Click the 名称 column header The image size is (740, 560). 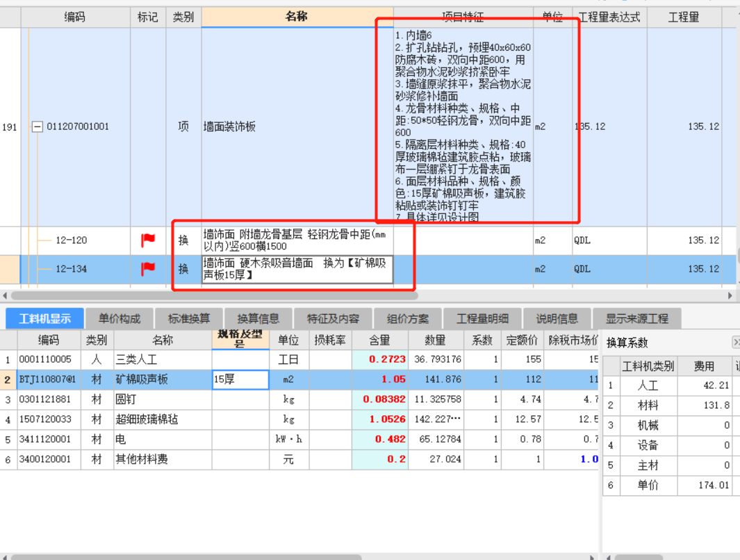[297, 17]
